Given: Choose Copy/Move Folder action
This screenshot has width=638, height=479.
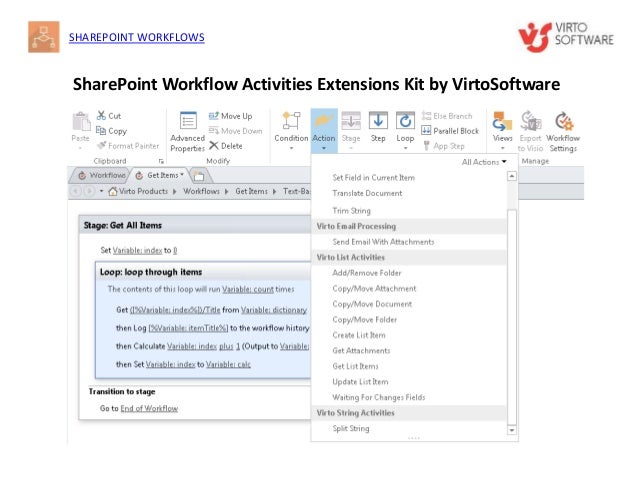Looking at the screenshot, I should pos(365,319).
